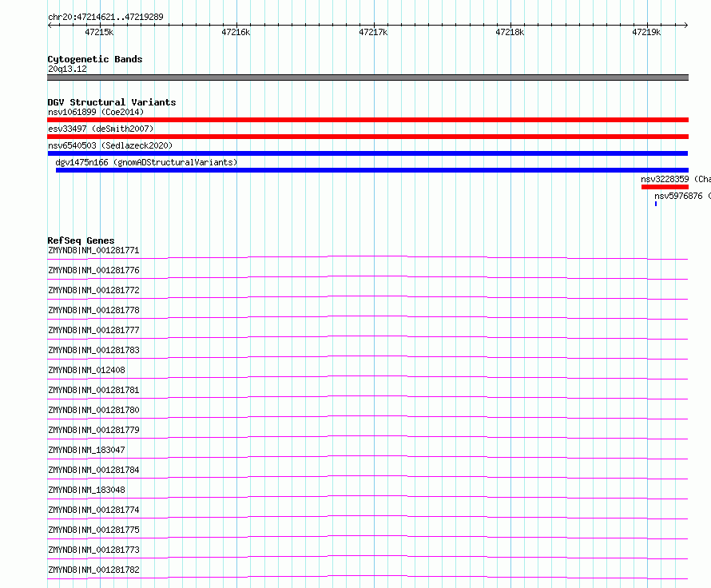Open esv33497 (deSmith2007) variant label
711x588 pixels.
(x=101, y=129)
